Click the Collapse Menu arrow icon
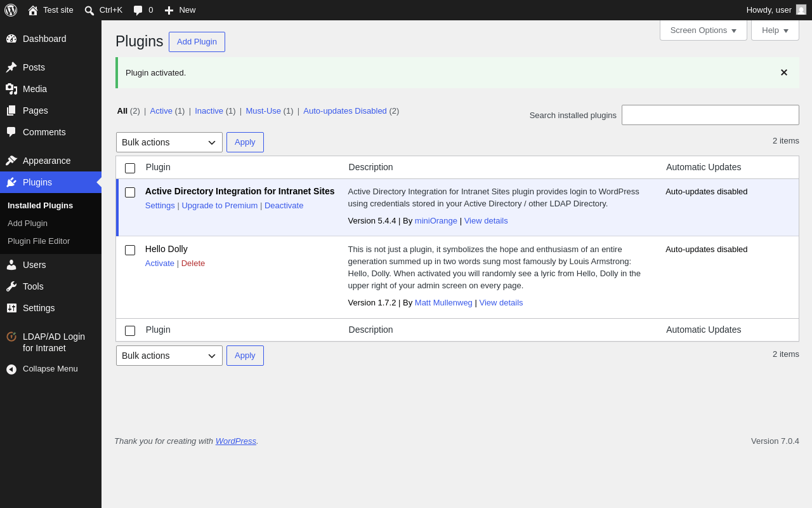 point(11,369)
